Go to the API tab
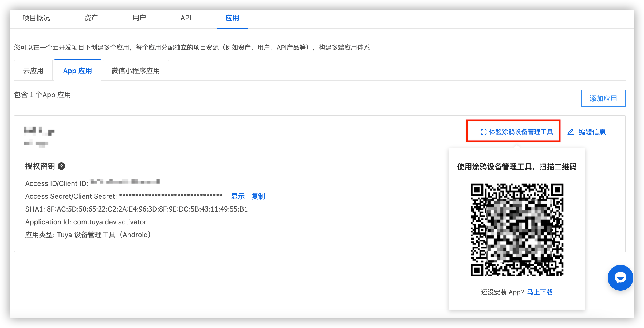The image size is (644, 328). click(x=186, y=18)
